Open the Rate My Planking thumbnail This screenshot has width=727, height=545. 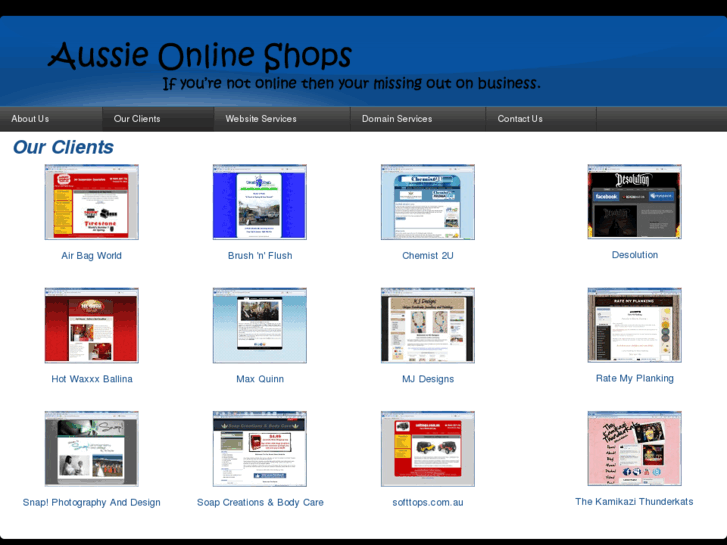click(x=634, y=325)
